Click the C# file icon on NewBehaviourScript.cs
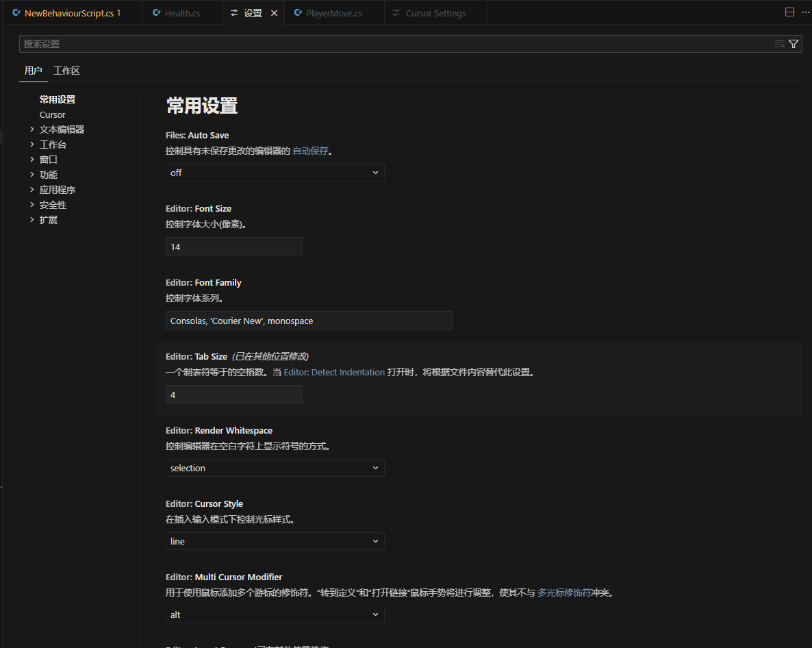This screenshot has height=648, width=812. click(16, 12)
